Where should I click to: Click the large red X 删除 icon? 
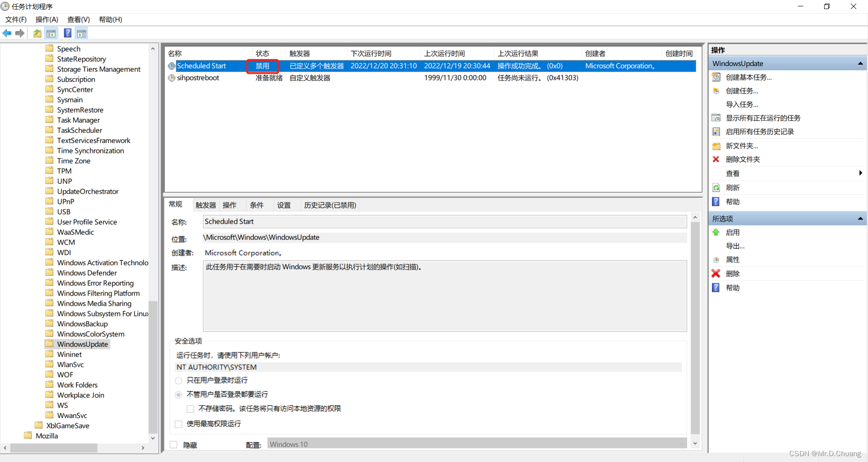[716, 273]
